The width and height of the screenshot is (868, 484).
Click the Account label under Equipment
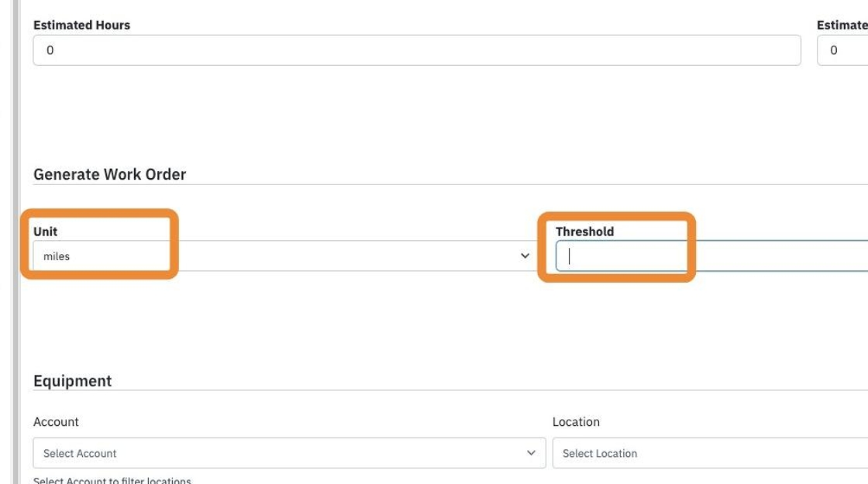point(56,421)
